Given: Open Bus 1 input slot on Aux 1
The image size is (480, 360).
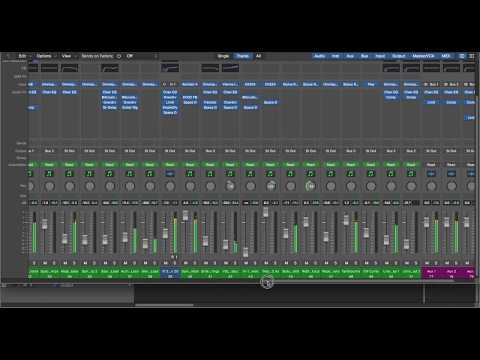Looking at the screenshot, I should (431, 84).
